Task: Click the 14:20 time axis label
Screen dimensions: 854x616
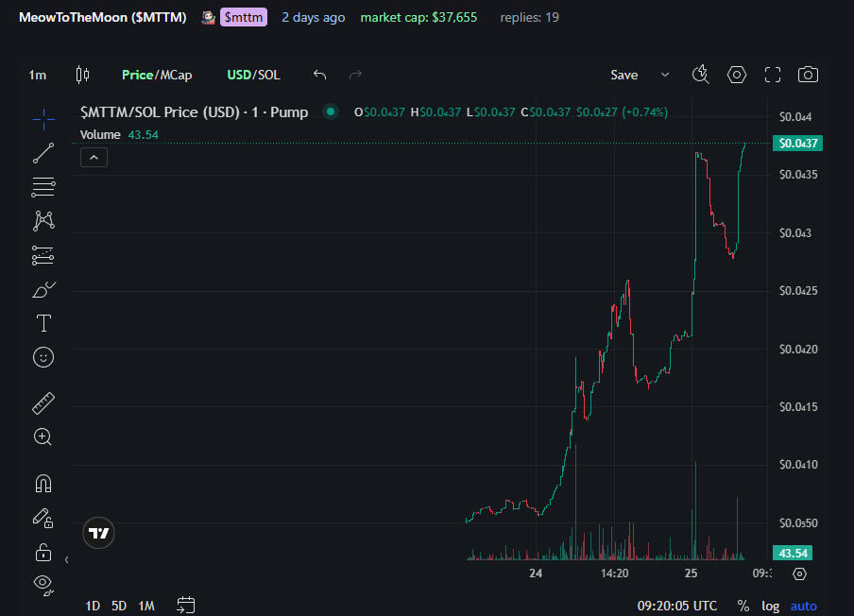Action: click(614, 573)
